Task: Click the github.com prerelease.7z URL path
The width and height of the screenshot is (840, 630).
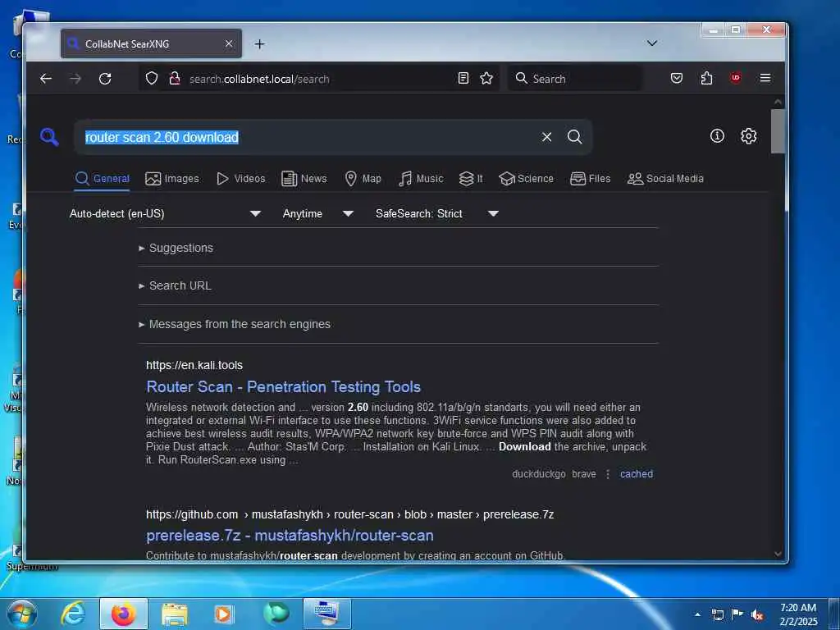Action: pyautogui.click(x=349, y=515)
